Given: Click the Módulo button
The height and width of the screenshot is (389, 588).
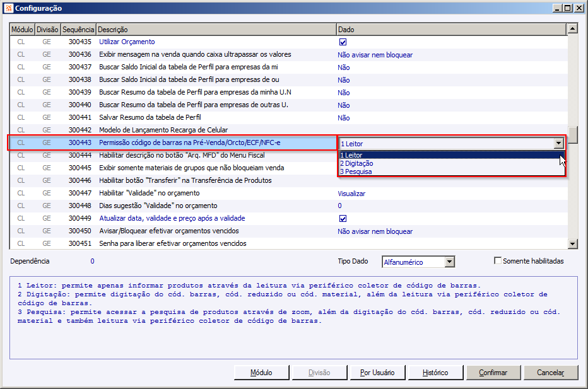Looking at the screenshot, I should pyautogui.click(x=261, y=373).
